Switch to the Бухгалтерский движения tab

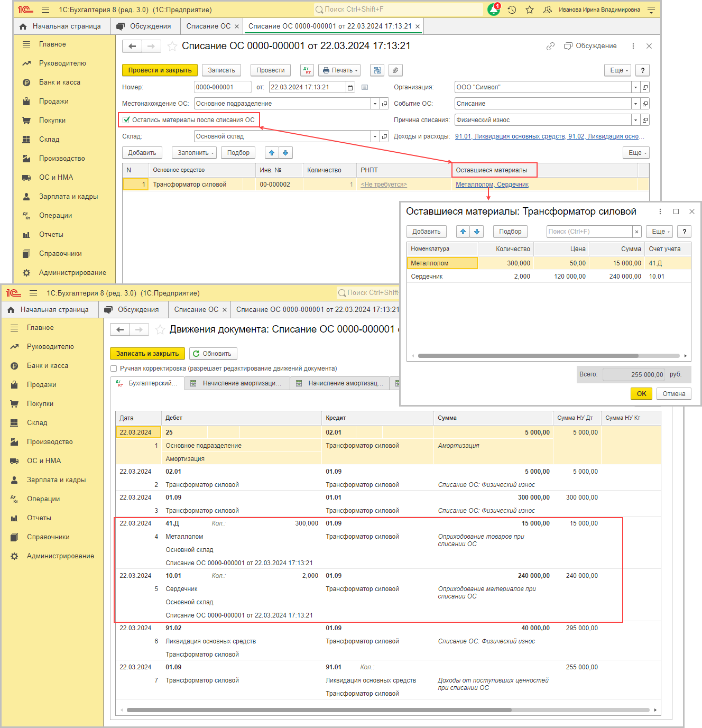tap(147, 383)
